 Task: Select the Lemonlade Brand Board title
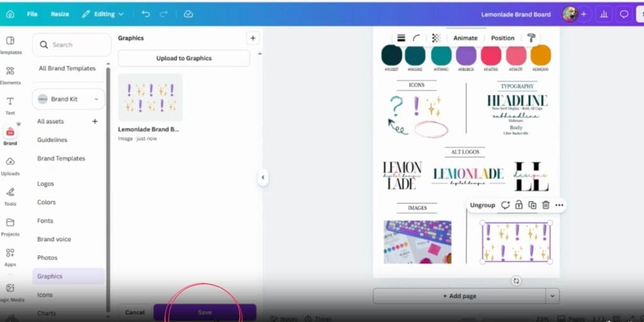point(516,14)
